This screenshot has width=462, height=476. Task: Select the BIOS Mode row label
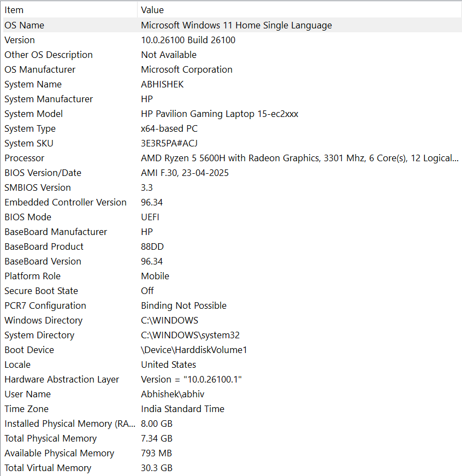(x=28, y=217)
